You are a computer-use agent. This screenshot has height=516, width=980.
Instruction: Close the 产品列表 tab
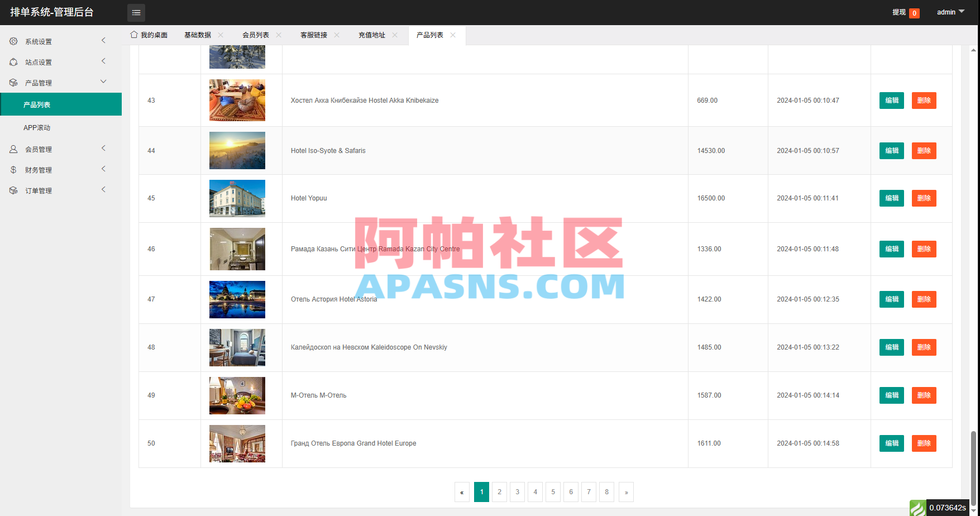tap(453, 35)
